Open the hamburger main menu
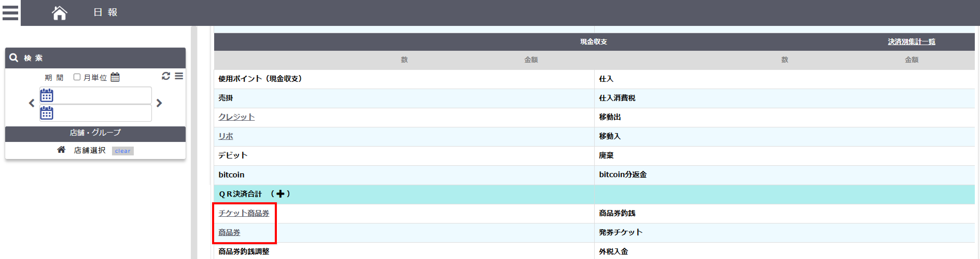The image size is (980, 259). pos(10,12)
